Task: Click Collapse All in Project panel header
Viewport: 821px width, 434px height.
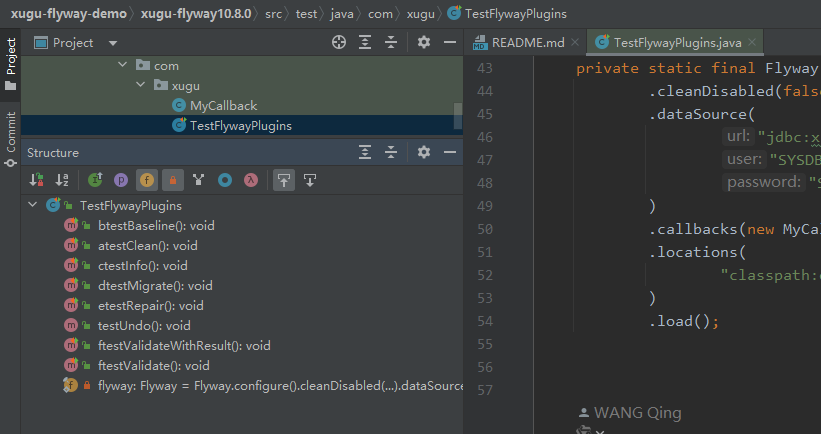Action: [x=391, y=43]
